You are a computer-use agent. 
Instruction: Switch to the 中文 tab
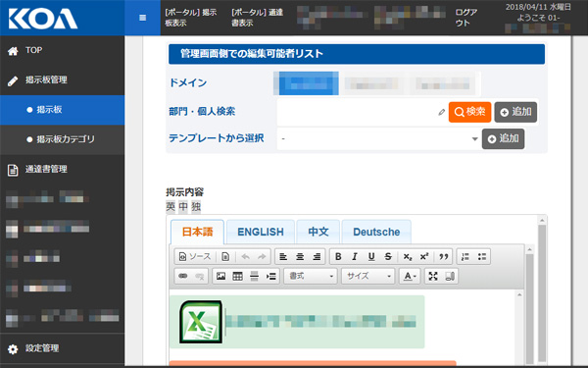pos(318,232)
